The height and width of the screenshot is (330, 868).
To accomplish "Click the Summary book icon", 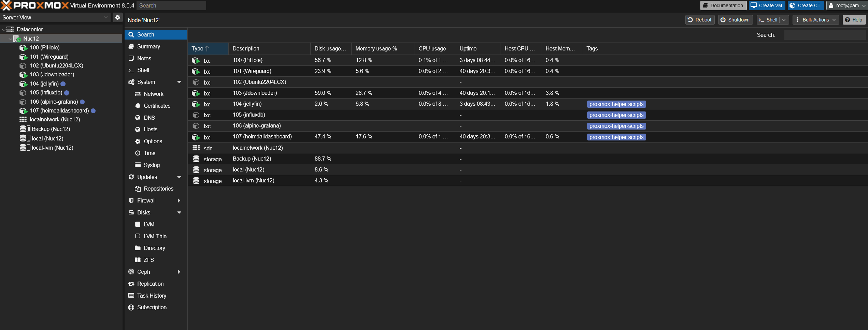I will click(131, 46).
